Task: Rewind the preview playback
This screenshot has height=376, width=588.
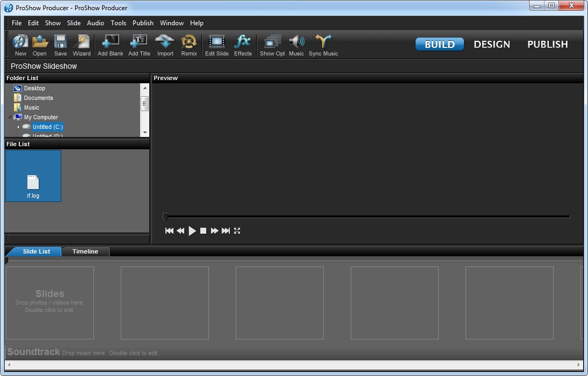Action: 180,231
